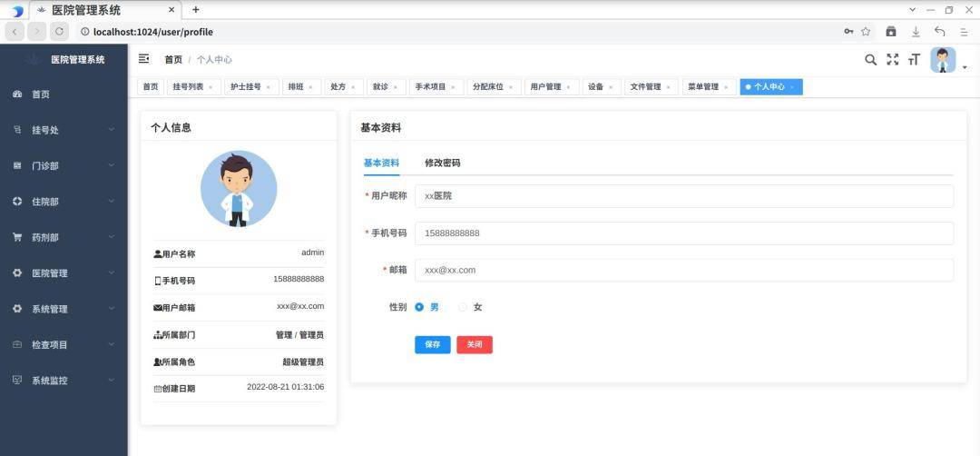980x456 pixels.
Task: Open the browser hamburger menu icon
Action: click(x=965, y=31)
